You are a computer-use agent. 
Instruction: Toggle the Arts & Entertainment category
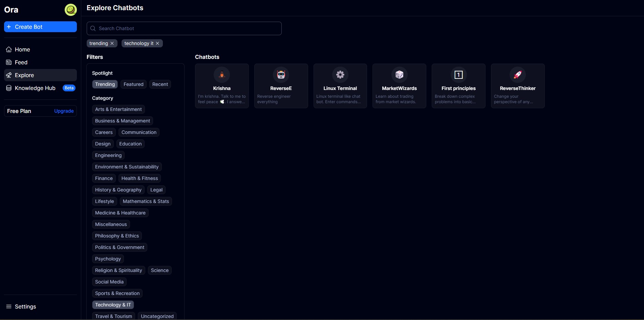pos(119,109)
